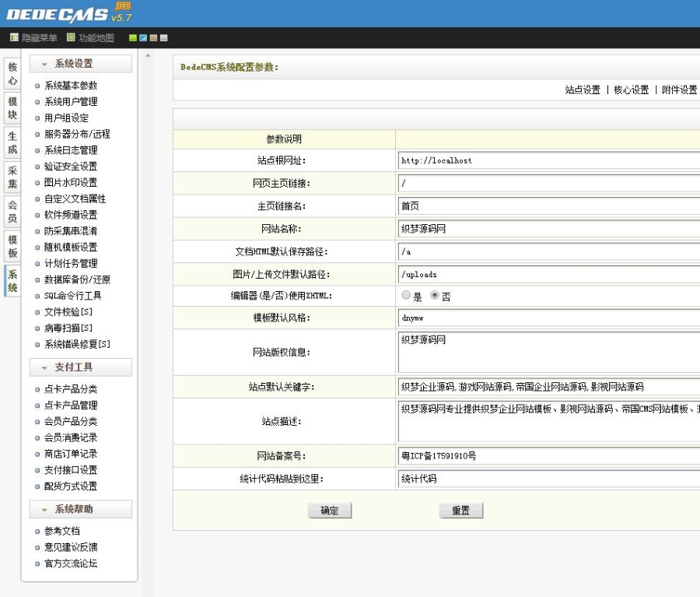Select the gray skin color square
This screenshot has width=700, height=597.
coord(164,38)
